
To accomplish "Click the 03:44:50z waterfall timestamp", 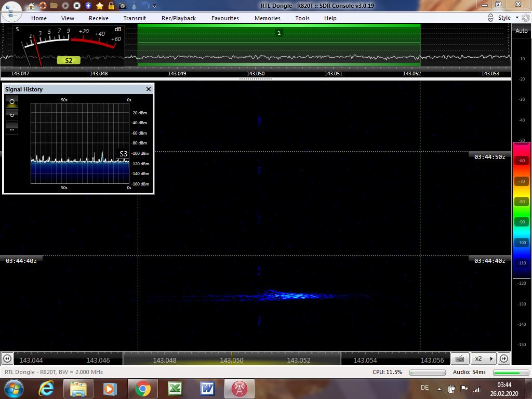I will 489,157.
